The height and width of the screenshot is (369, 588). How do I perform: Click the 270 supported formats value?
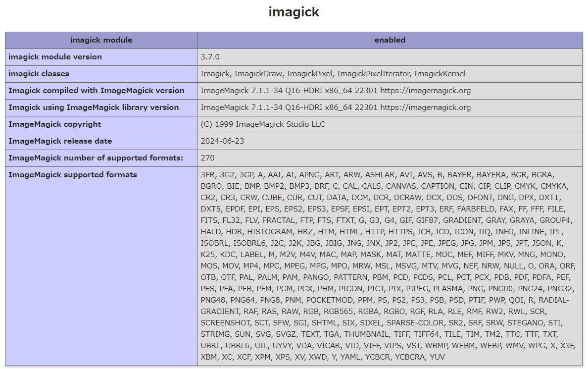tap(208, 158)
